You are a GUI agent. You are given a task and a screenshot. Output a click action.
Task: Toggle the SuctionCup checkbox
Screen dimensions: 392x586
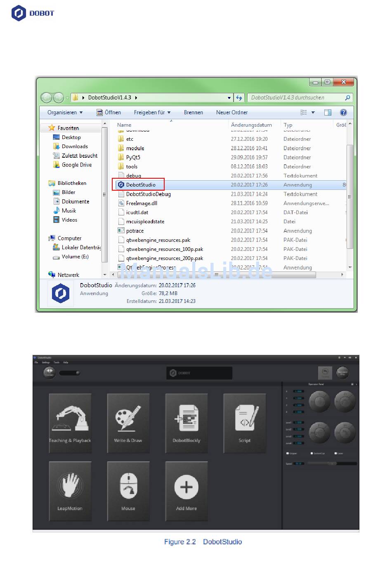[312, 454]
